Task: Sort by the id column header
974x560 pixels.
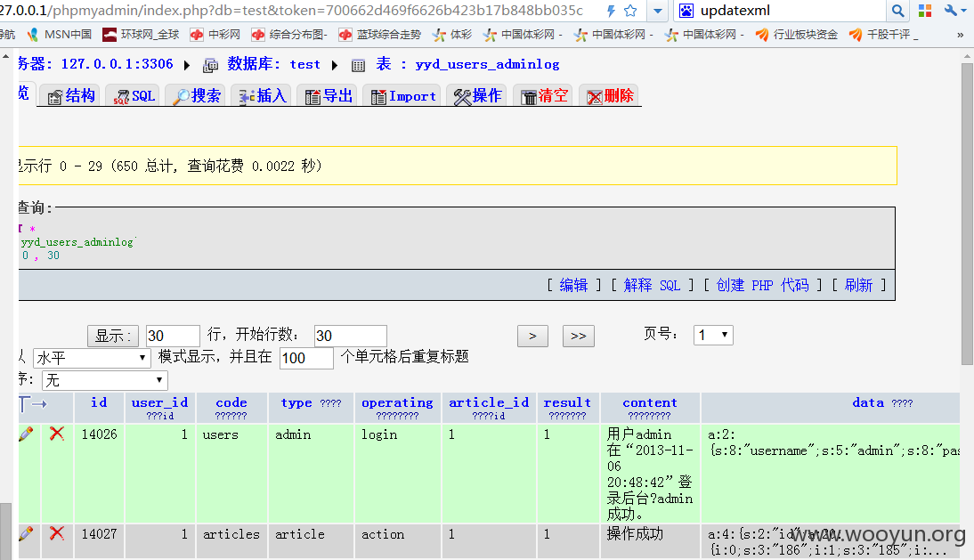Action: coord(99,402)
